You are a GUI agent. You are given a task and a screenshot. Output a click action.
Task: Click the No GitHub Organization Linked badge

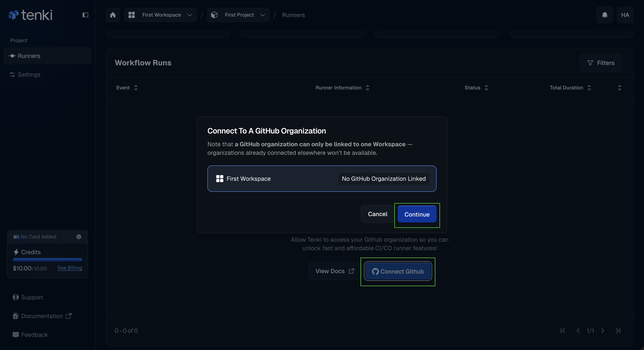click(384, 178)
